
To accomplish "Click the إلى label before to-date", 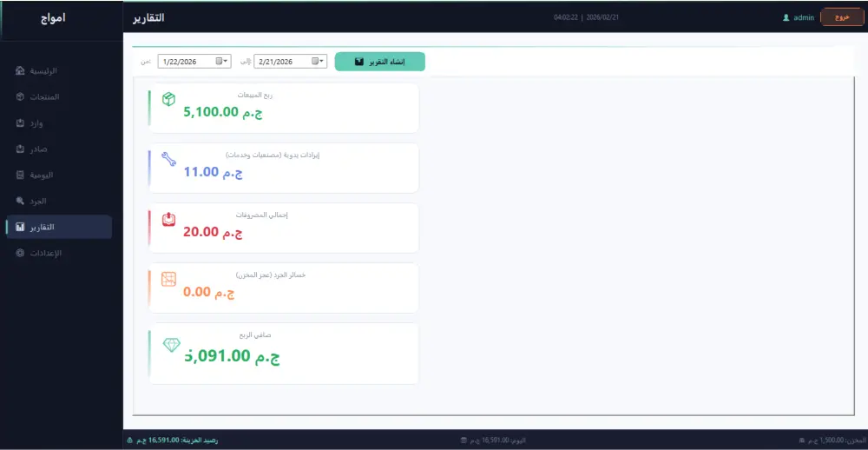I will click(x=246, y=62).
